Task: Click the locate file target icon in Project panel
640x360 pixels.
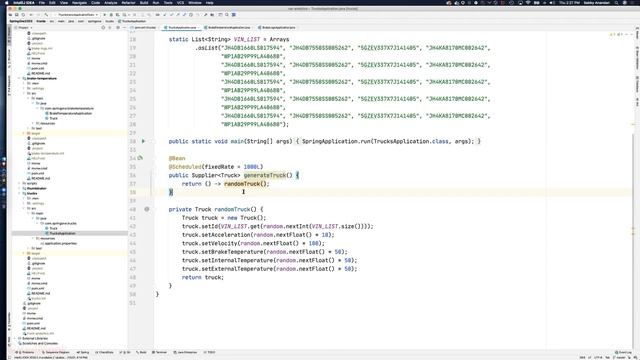Action: 103,27
